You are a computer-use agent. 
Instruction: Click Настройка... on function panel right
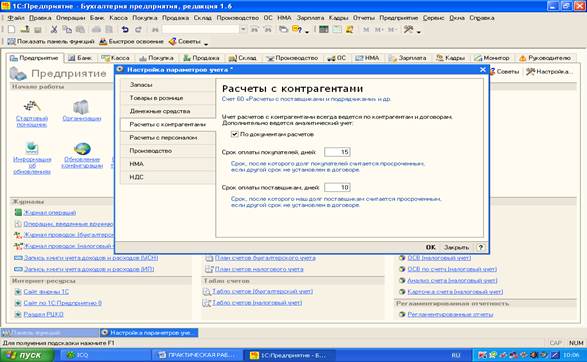pos(550,72)
